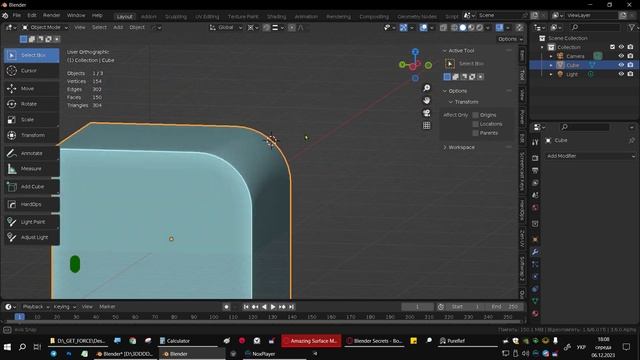Viewport: 640px width, 360px height.
Task: Open the Render menu
Action: coord(51,16)
